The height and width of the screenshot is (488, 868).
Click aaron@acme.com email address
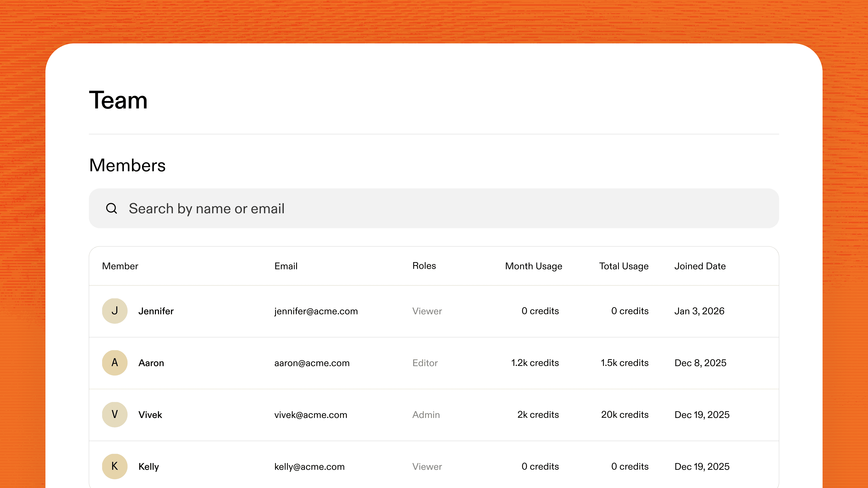tap(312, 363)
